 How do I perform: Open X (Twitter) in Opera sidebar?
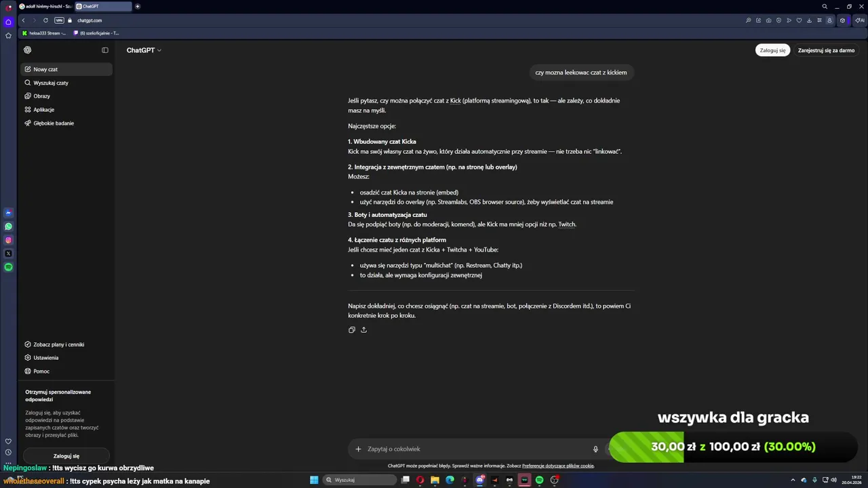coord(8,253)
